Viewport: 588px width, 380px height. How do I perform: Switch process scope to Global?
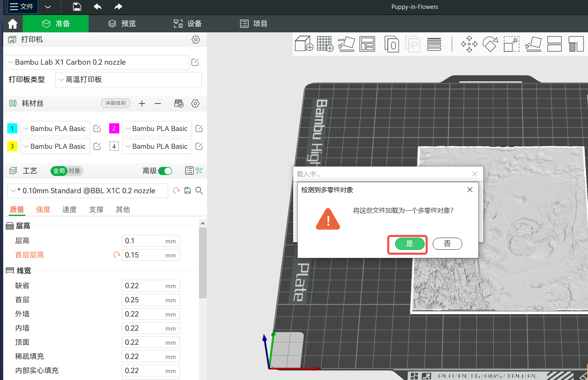[x=59, y=171]
